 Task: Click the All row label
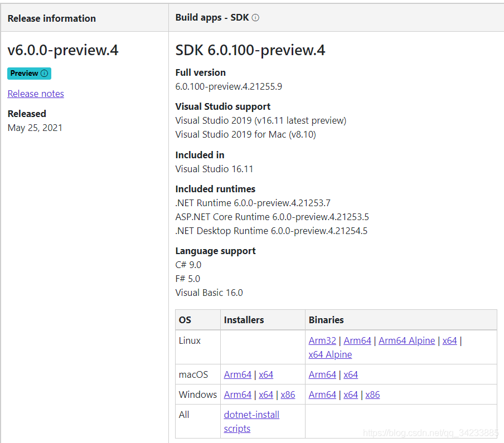click(x=184, y=415)
